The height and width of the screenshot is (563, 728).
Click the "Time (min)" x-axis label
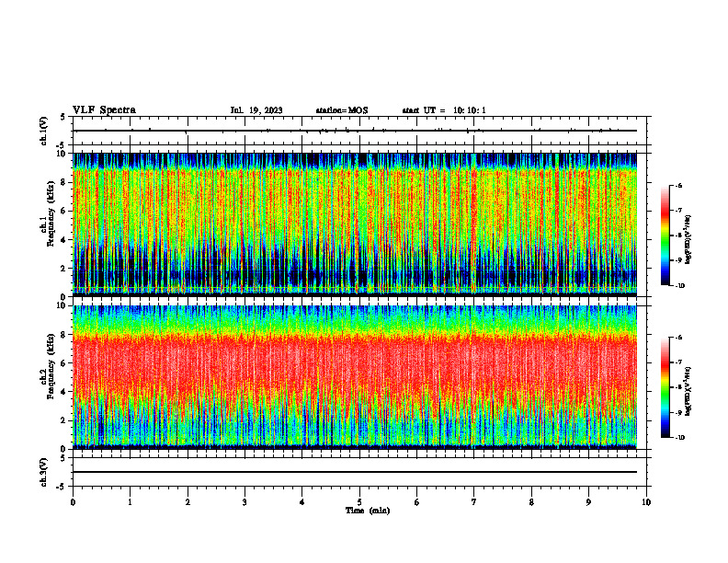(368, 511)
